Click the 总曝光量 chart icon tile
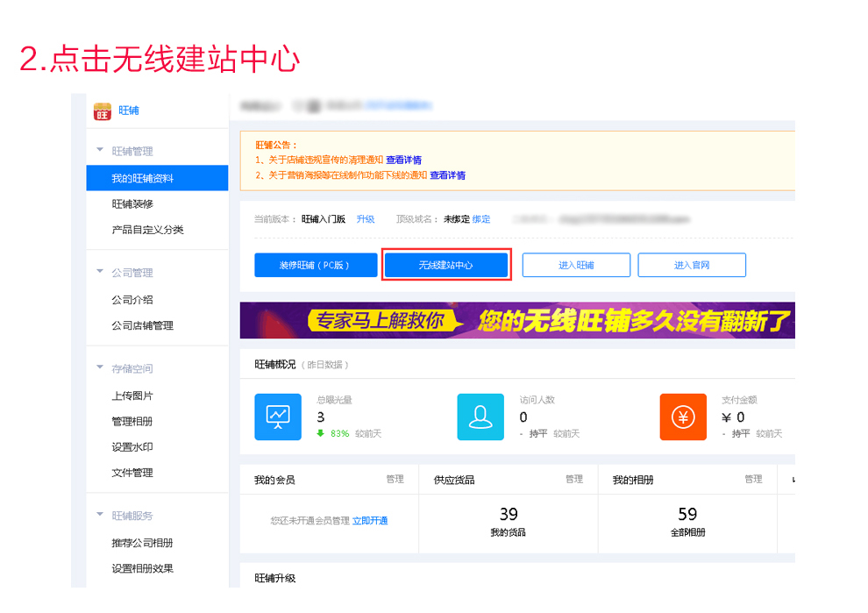This screenshot has height=613, width=868. pyautogui.click(x=278, y=417)
